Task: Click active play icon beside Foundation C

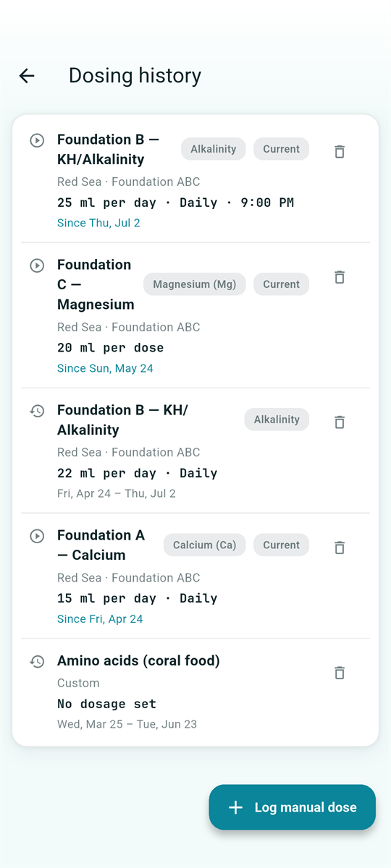Action: coord(37,265)
